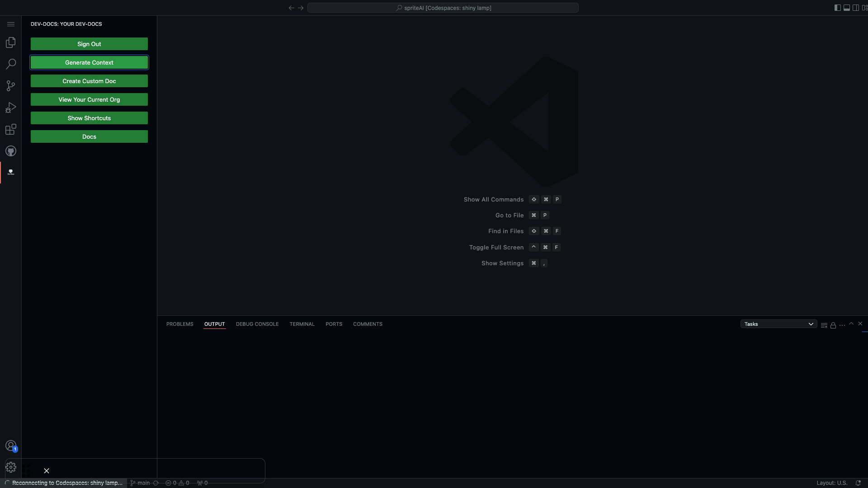
Task: Open the hamburger menu at top left
Action: (x=11, y=24)
